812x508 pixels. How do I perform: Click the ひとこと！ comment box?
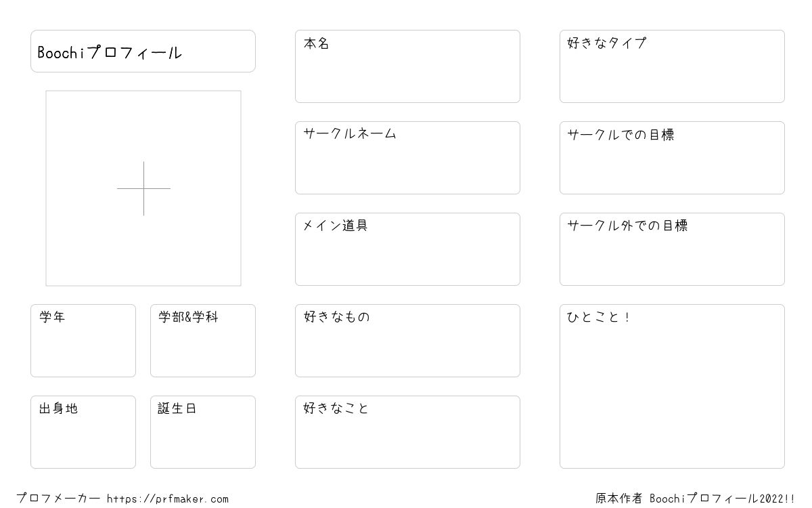point(672,387)
